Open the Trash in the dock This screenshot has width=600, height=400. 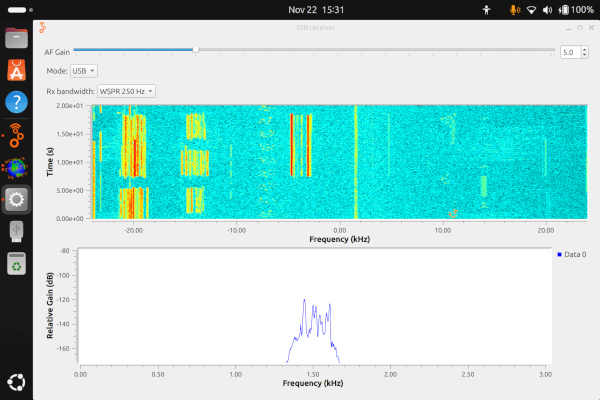(16, 264)
